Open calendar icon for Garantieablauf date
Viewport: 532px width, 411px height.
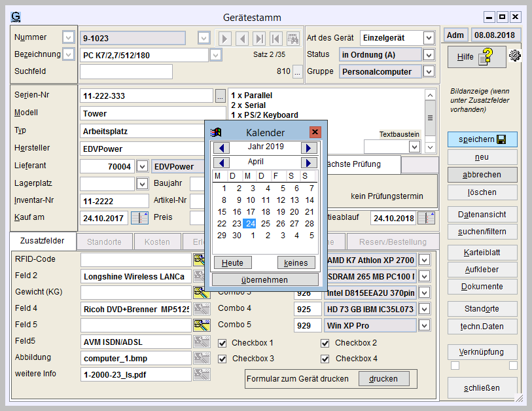[x=425, y=218]
